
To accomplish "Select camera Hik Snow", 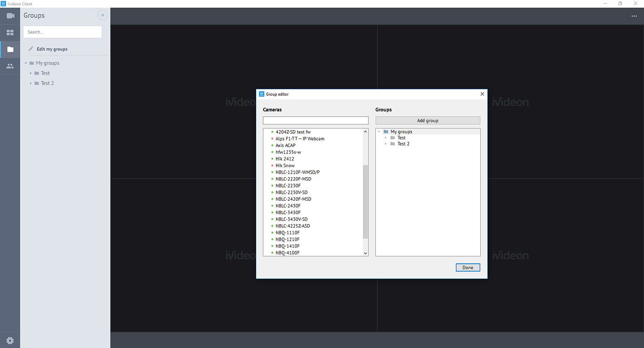I will 285,165.
